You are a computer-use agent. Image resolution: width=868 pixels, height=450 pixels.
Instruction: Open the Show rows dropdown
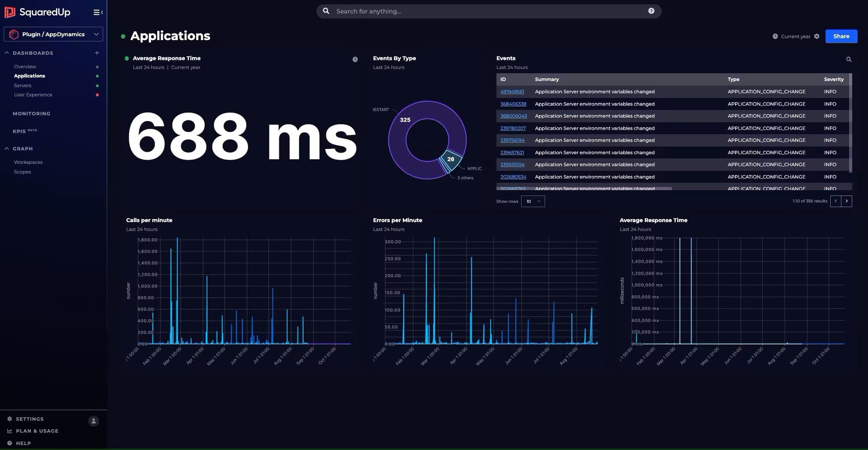533,201
